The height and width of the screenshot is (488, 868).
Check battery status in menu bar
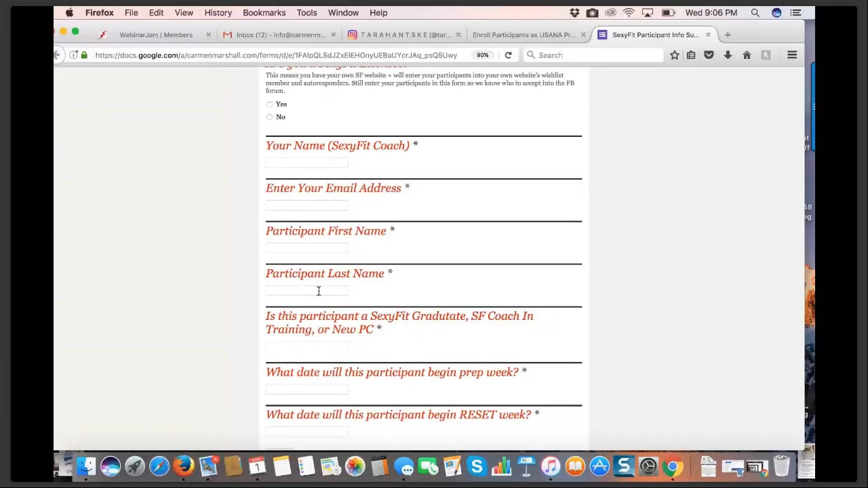(668, 13)
